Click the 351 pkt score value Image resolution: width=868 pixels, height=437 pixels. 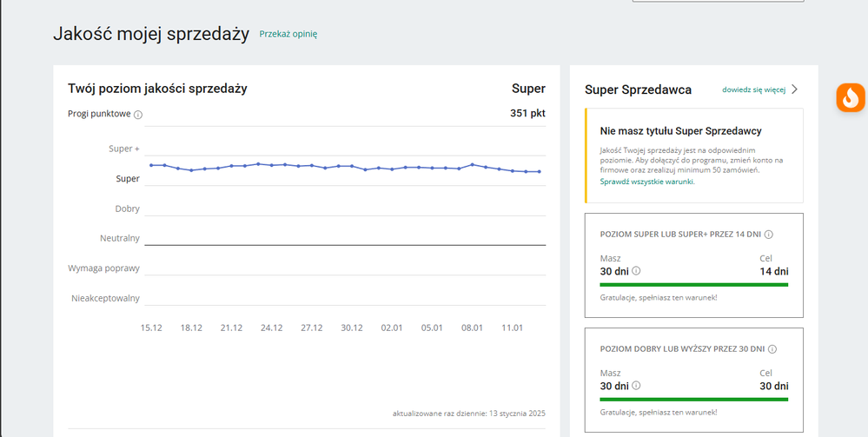[x=527, y=114]
